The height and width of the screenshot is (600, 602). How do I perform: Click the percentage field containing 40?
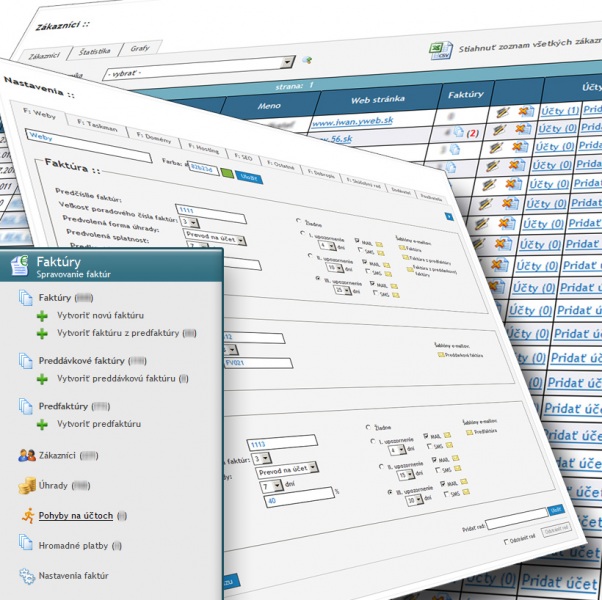coord(299,498)
